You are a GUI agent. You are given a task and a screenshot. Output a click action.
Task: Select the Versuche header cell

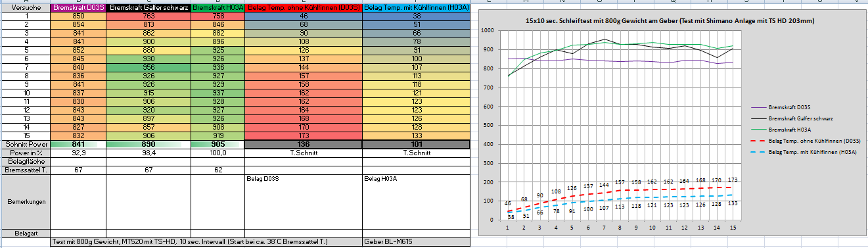tap(25, 7)
